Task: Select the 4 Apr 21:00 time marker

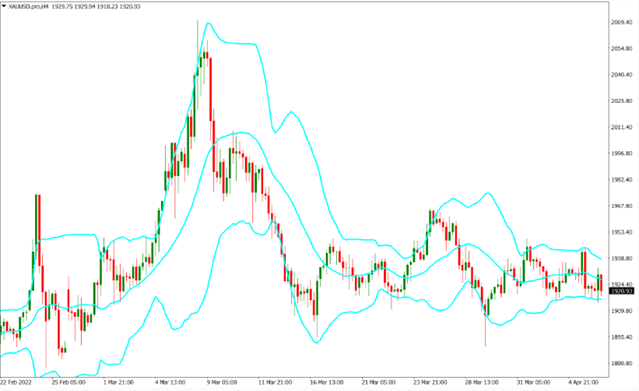Action: tap(583, 382)
